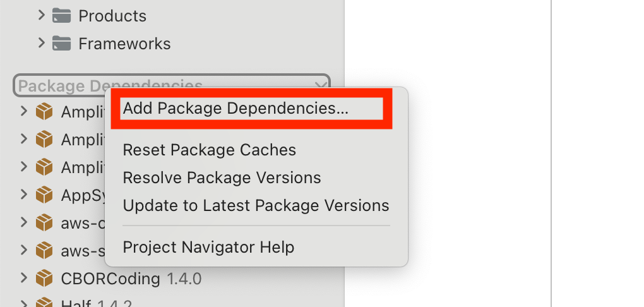Screen dimensions: 644x307
Task: Click the aws-s package box icon
Action: (x=44, y=250)
